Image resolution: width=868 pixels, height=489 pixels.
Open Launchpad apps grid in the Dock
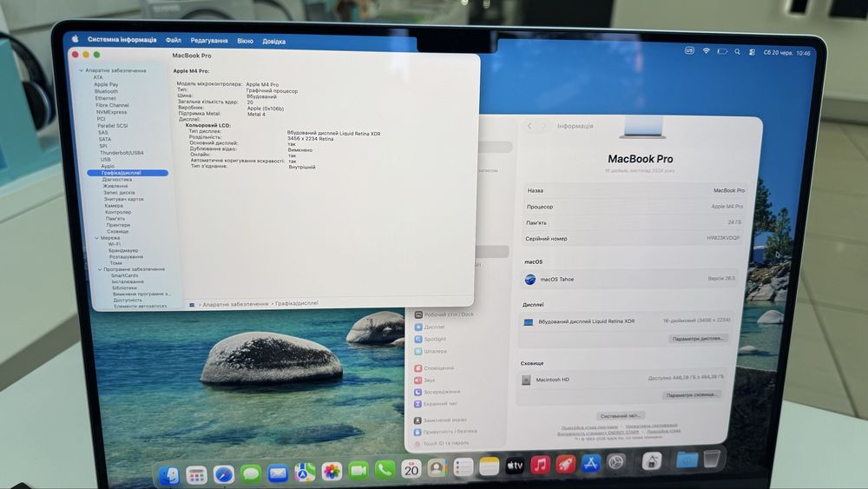(196, 474)
